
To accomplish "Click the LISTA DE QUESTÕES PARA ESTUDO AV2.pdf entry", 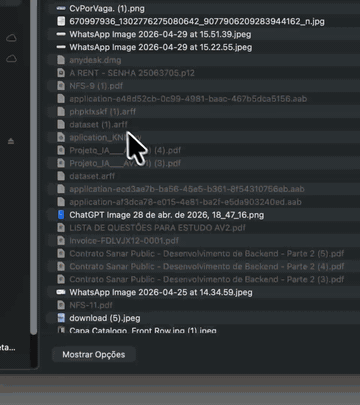I will pyautogui.click(x=157, y=228).
